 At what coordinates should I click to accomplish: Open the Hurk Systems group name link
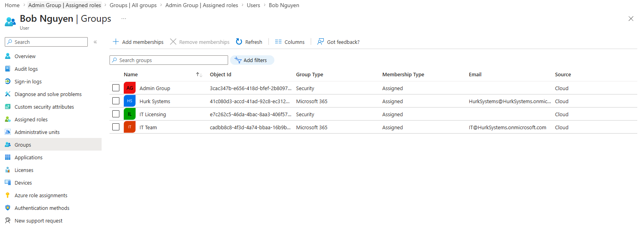tap(155, 101)
